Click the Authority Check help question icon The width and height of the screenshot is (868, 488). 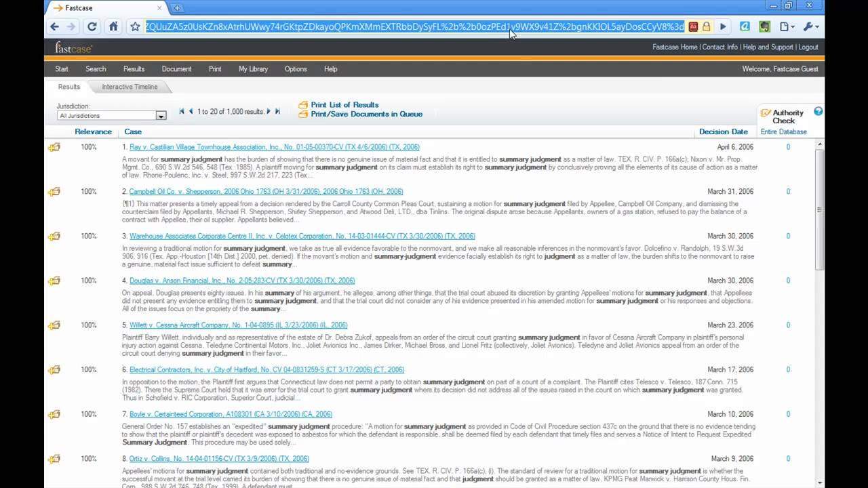tap(818, 112)
